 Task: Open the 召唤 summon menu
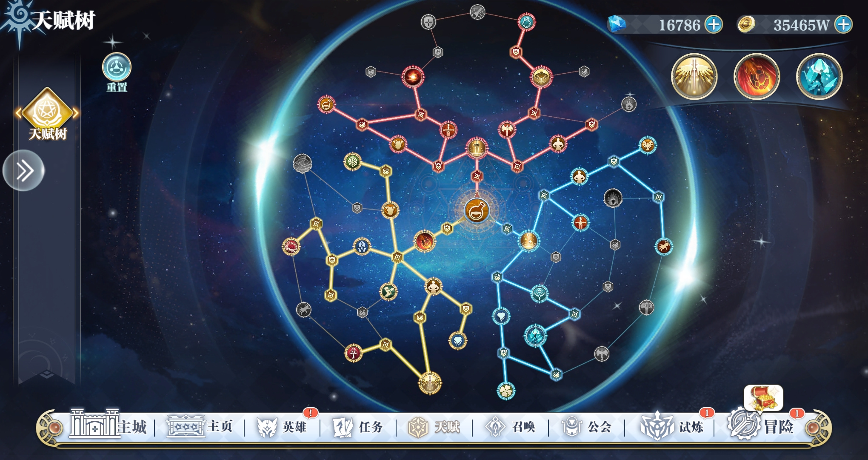coord(511,426)
